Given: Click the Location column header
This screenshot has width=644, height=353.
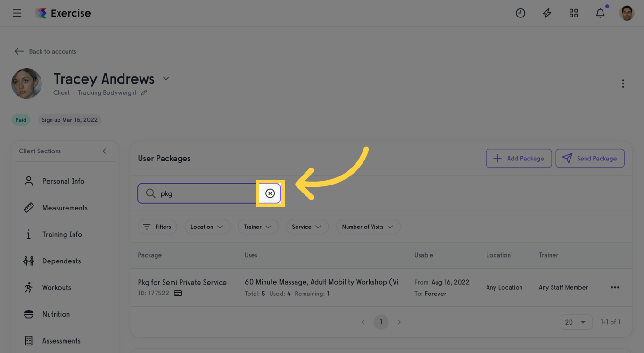Looking at the screenshot, I should (498, 255).
